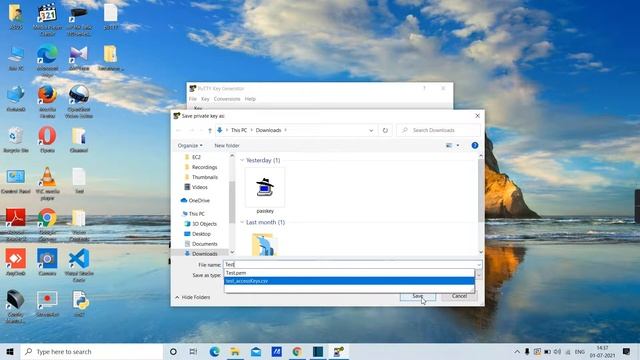The width and height of the screenshot is (640, 360).
Task: Open the Control Panel desktop icon
Action: 16,181
